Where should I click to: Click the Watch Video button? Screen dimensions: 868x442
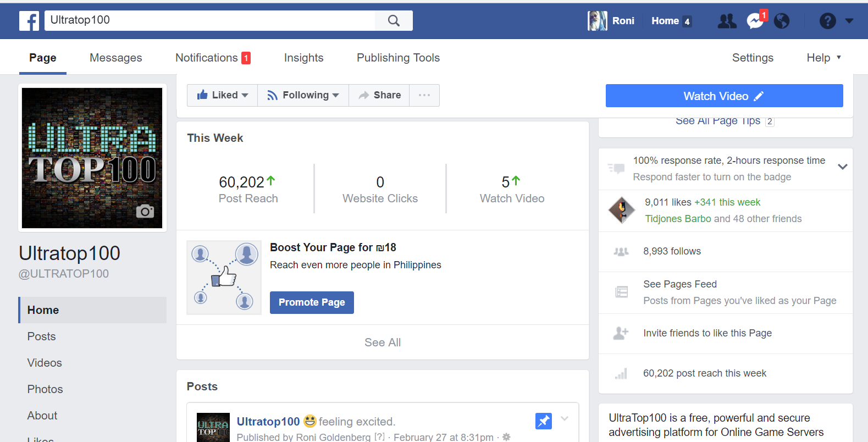point(724,96)
